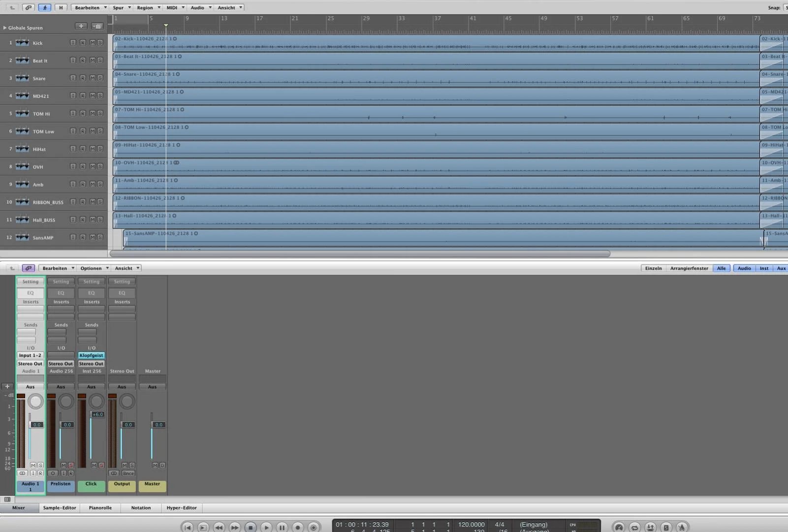Add a new track with plus button
788x532 pixels.
tap(81, 26)
